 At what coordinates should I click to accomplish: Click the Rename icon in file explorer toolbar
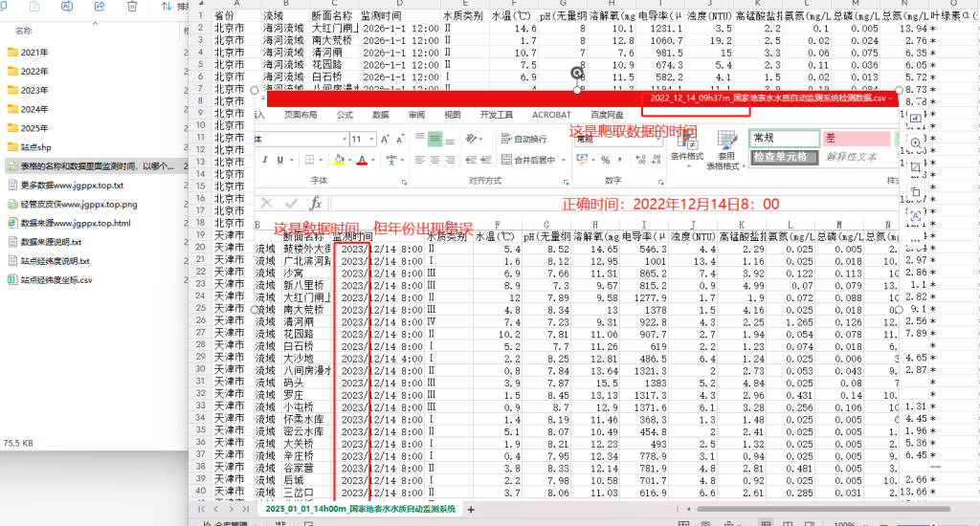(x=67, y=7)
